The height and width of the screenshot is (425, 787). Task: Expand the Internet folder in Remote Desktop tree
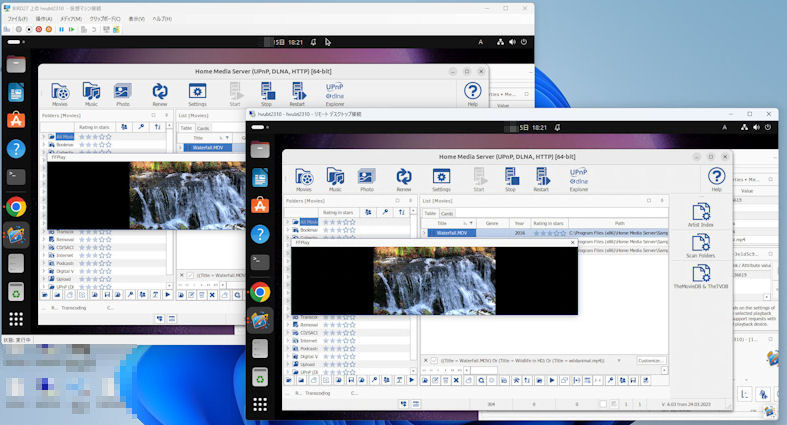click(288, 341)
